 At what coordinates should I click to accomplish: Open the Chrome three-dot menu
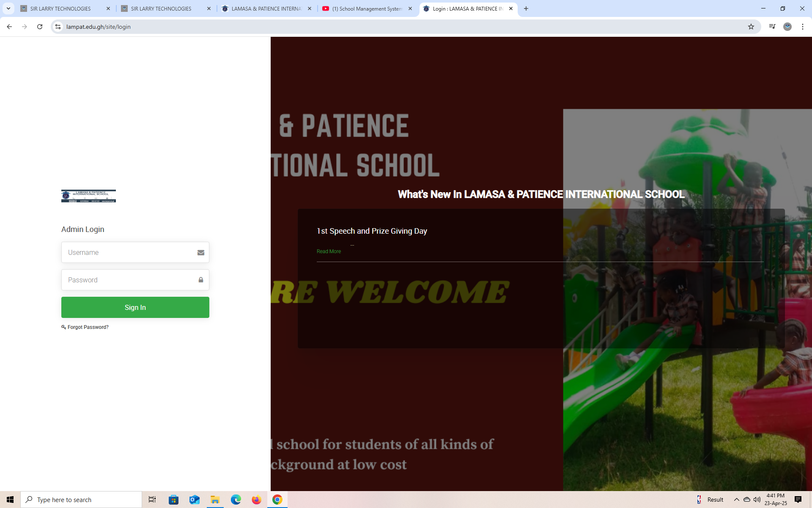[803, 27]
